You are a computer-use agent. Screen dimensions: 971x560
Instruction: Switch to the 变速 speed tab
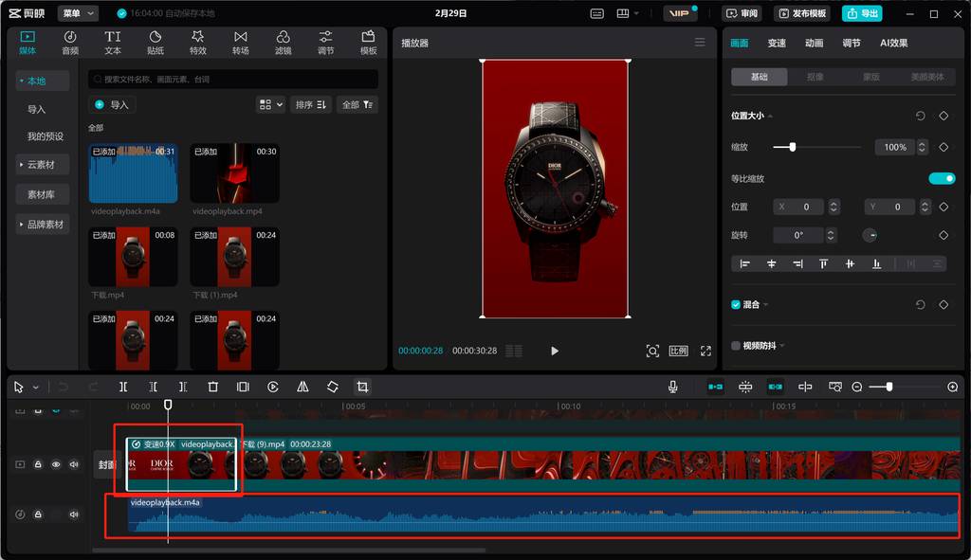tap(777, 43)
